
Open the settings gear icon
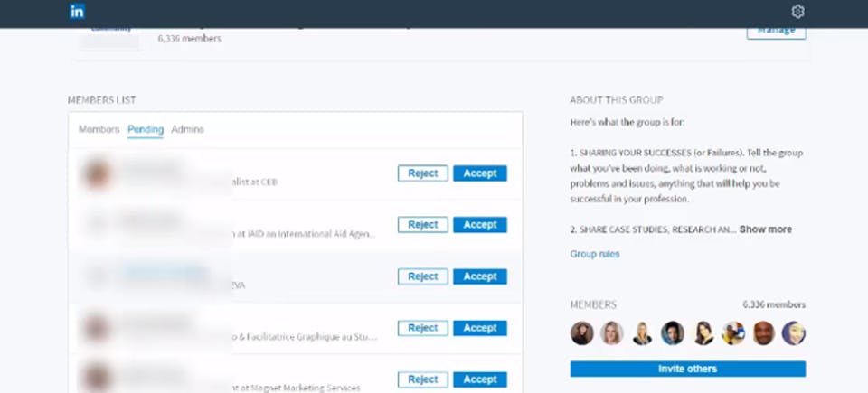coord(797,12)
